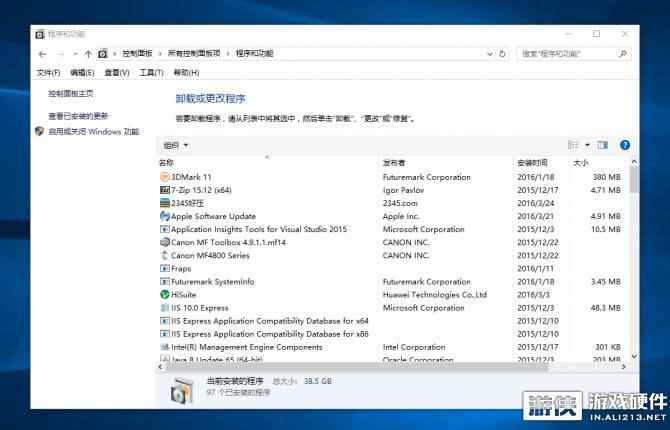Open the 工具(T) menu
This screenshot has height=430, width=670.
pyautogui.click(x=151, y=73)
